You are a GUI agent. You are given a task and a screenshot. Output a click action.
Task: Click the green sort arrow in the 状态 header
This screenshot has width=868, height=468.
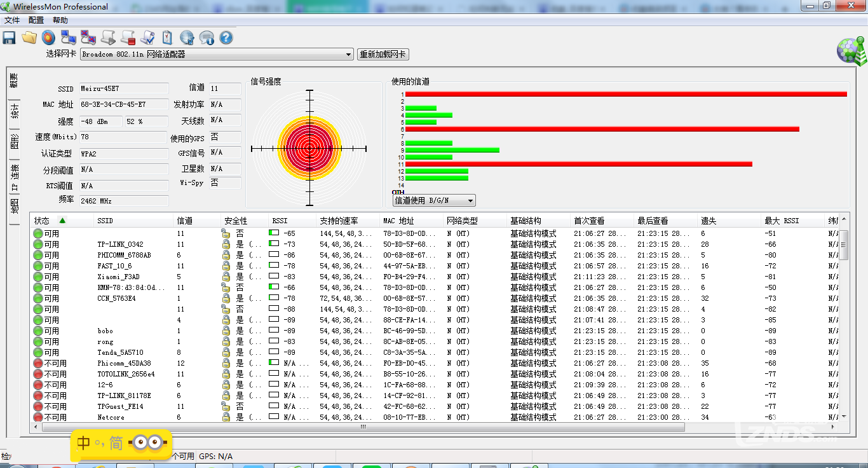[62, 221]
